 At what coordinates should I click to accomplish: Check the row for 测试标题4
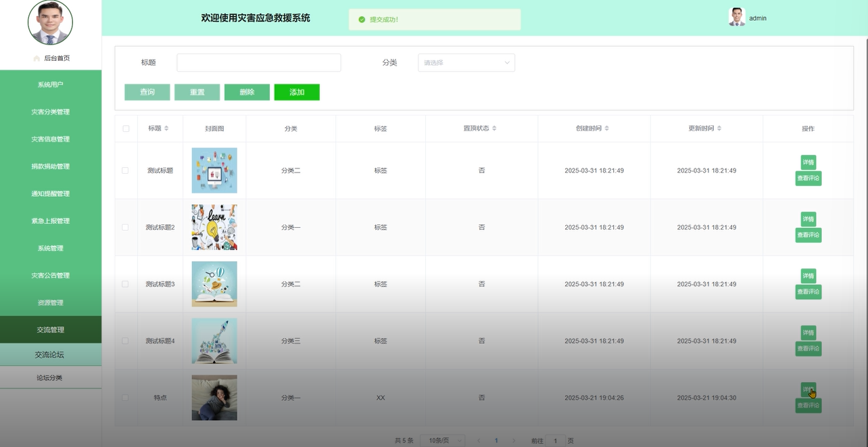pyautogui.click(x=125, y=341)
